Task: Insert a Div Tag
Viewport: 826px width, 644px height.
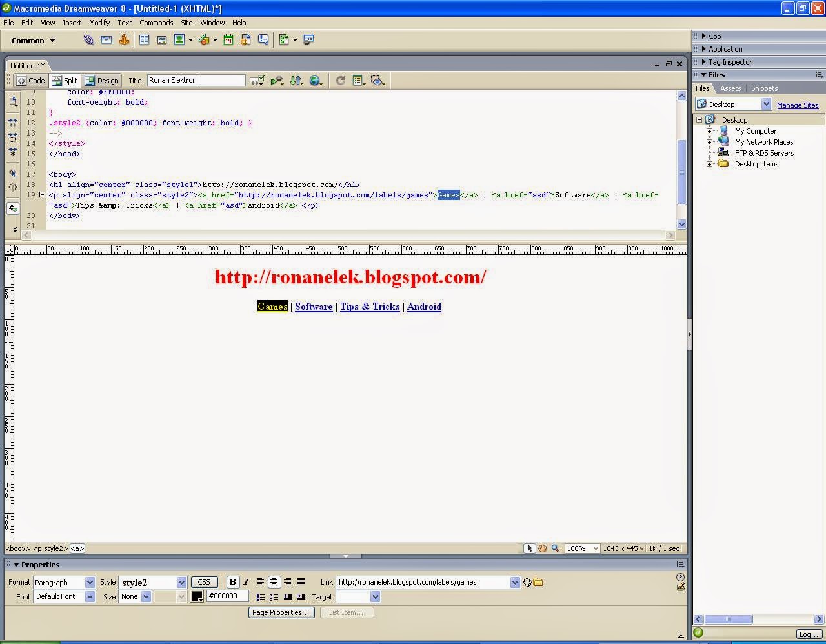Action: (x=162, y=40)
